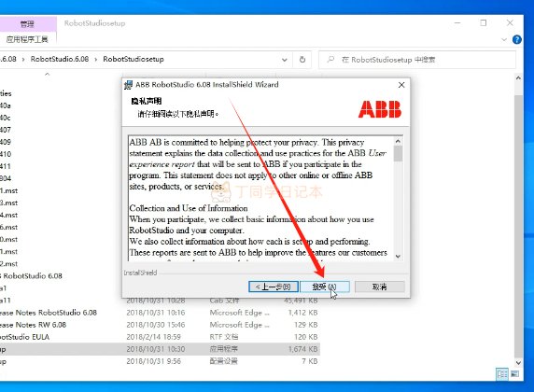Select the file ending in 411
This screenshot has width=534, height=392.
click(x=6, y=166)
